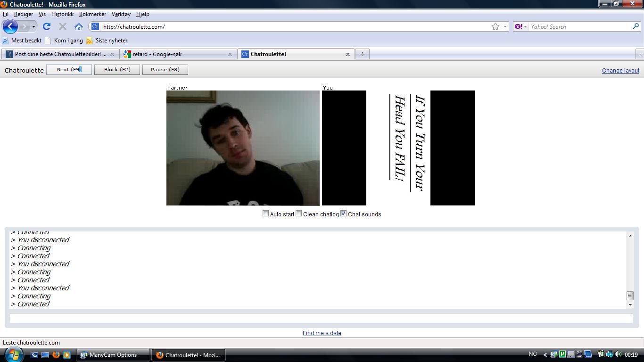Open the Verktøy menu

tap(121, 14)
